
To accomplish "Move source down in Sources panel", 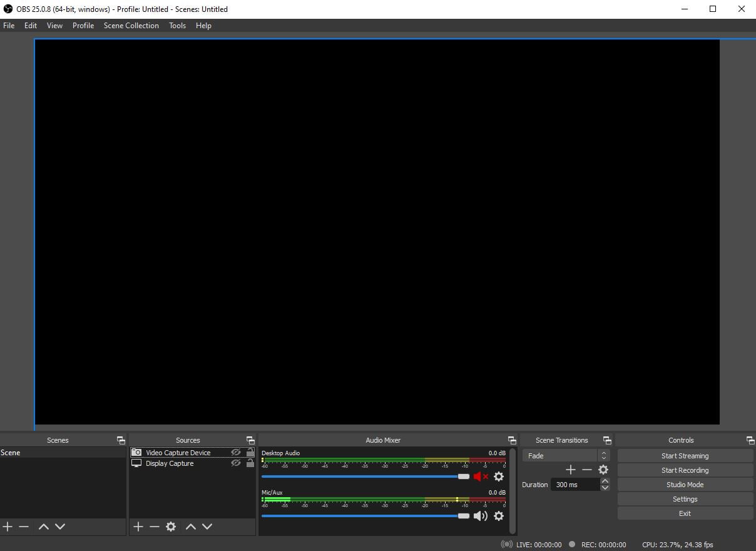I will [x=207, y=527].
